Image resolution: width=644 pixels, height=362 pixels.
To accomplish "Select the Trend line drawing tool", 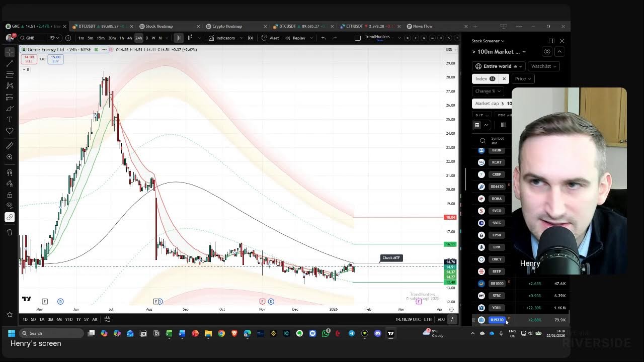I will click(10, 63).
